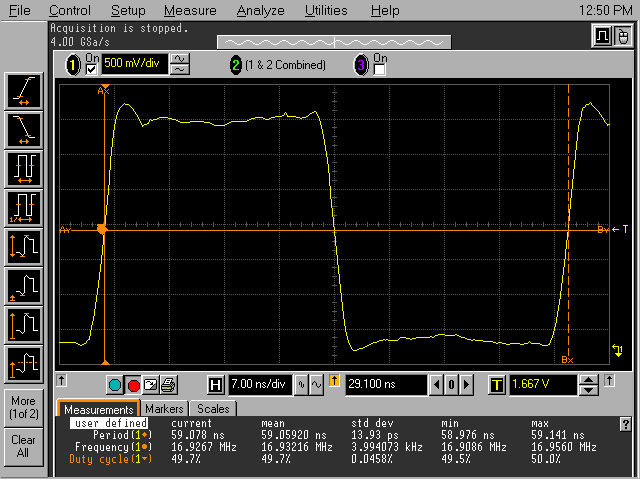This screenshot has height=480, width=640.
Task: Click the up arrow right of trigger level
Action: 609,380
